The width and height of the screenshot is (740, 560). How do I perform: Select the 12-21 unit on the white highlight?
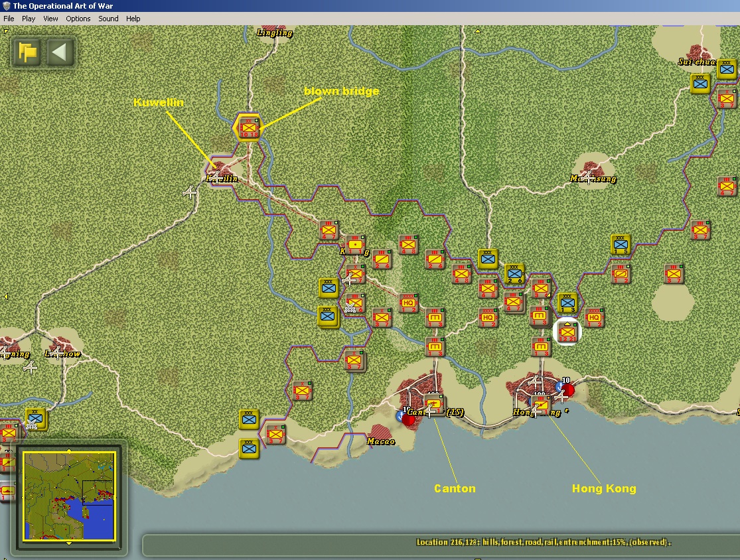pyautogui.click(x=567, y=332)
